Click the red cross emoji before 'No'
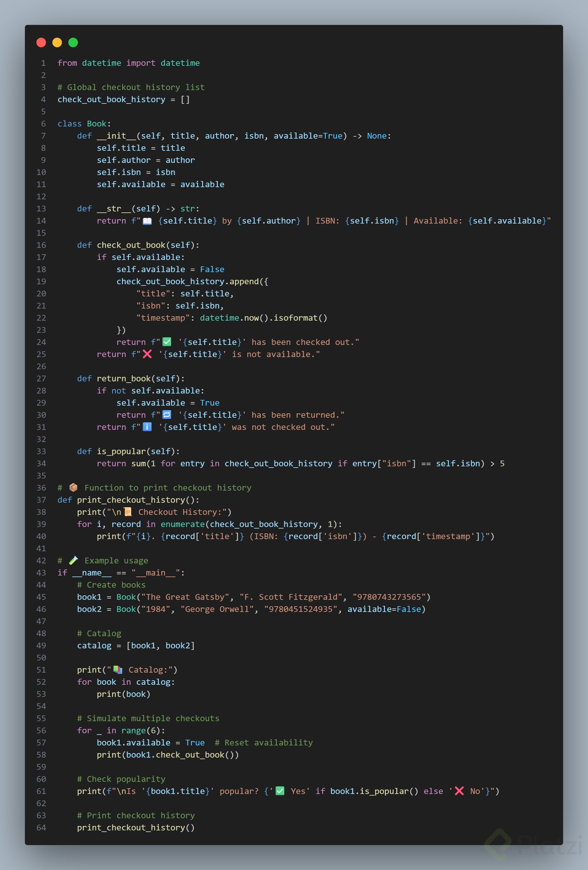The image size is (588, 870). (x=459, y=791)
